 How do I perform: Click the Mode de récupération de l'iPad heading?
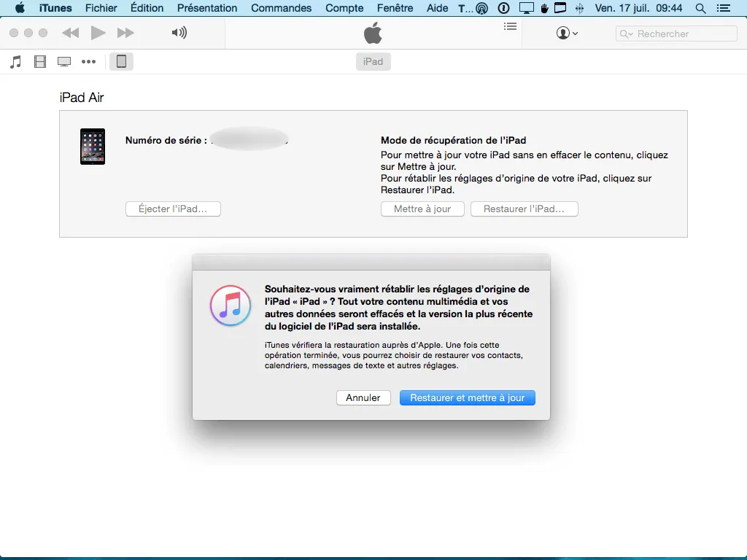pos(453,141)
